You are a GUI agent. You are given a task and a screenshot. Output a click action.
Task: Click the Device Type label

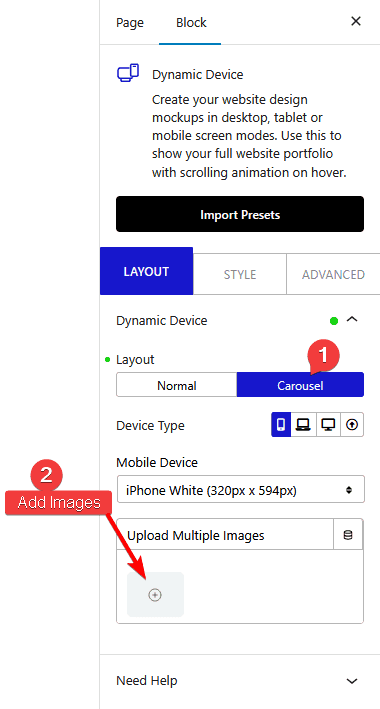click(150, 426)
